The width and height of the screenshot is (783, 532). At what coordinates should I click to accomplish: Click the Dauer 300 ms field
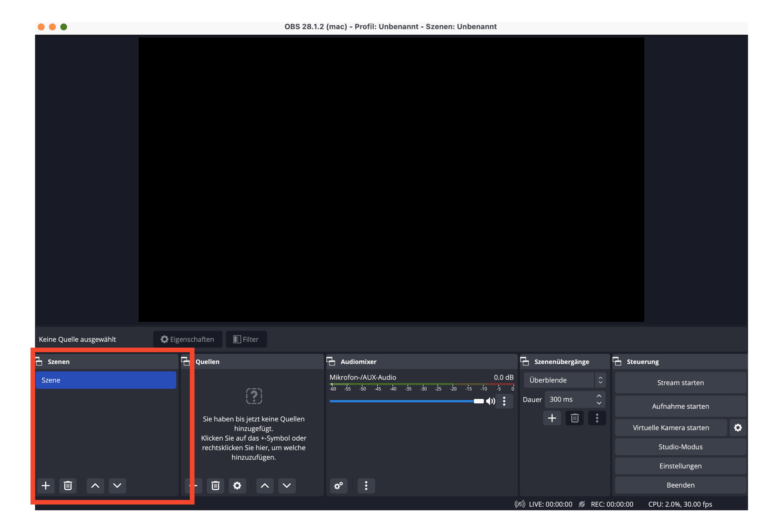click(x=575, y=399)
